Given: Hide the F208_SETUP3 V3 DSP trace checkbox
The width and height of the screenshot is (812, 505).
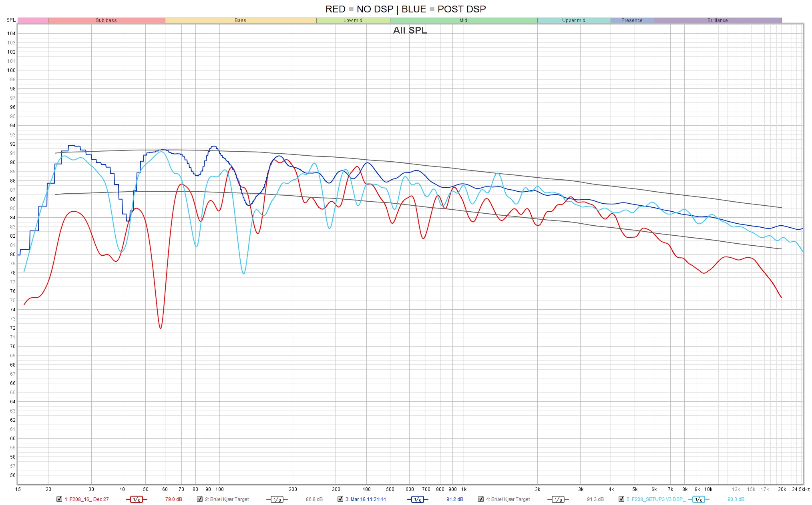Looking at the screenshot, I should coord(621,499).
